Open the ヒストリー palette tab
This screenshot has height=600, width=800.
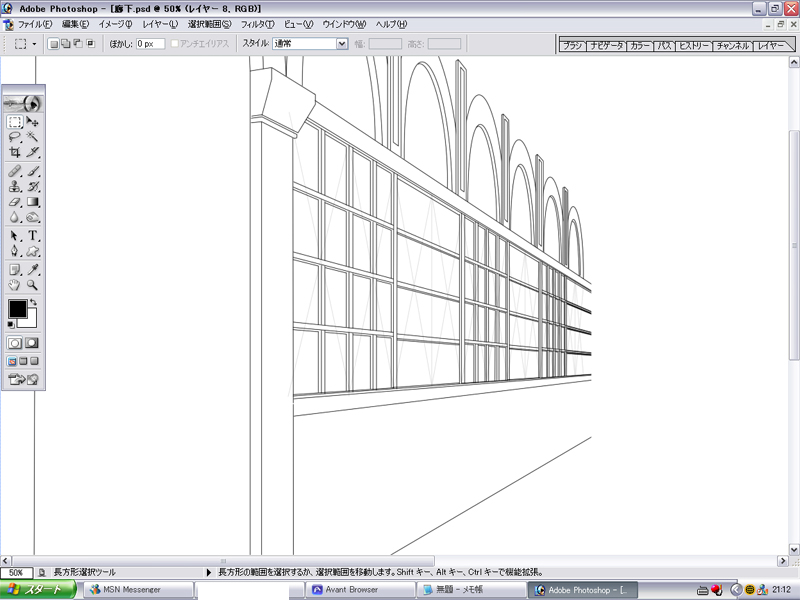coord(694,46)
